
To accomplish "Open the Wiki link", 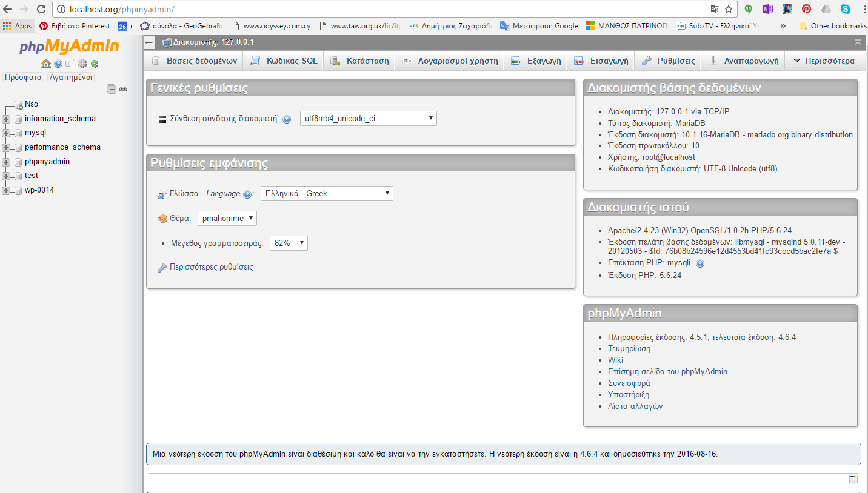I will 615,360.
